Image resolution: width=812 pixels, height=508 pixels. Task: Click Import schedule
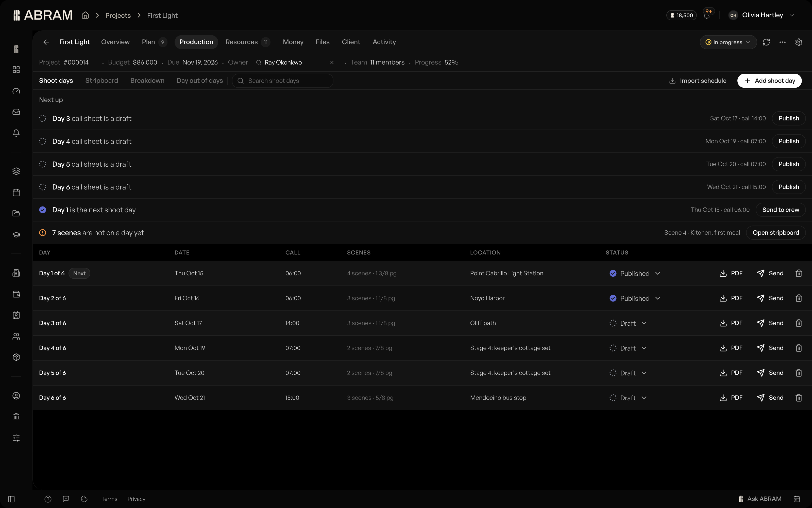point(698,81)
